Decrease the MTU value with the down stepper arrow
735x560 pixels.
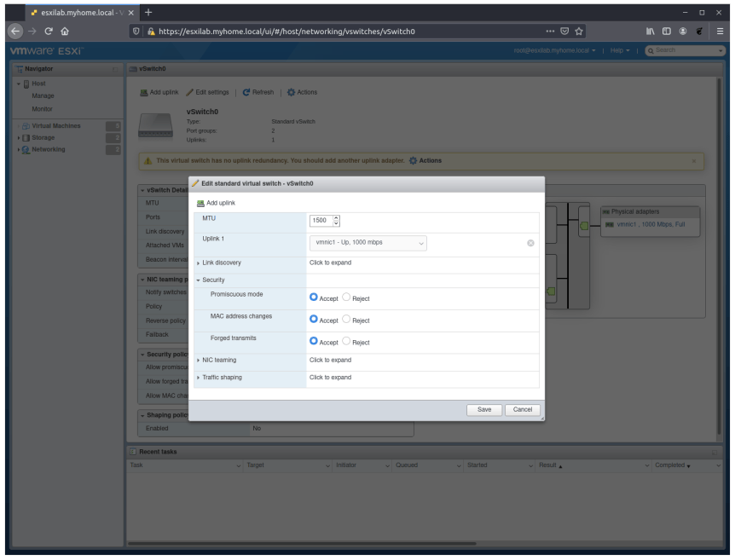click(x=336, y=223)
